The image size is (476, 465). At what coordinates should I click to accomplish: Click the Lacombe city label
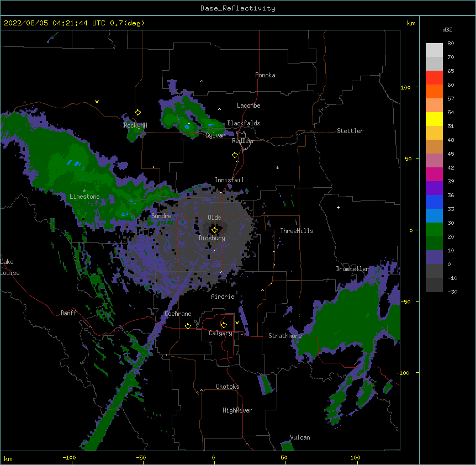(248, 105)
